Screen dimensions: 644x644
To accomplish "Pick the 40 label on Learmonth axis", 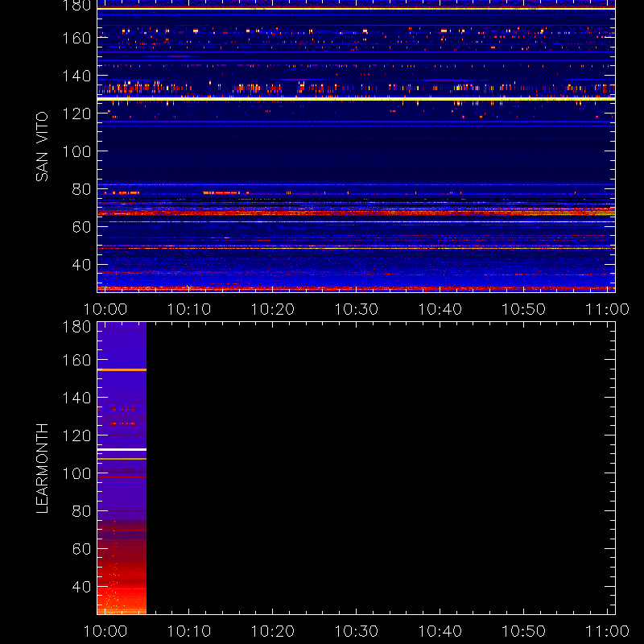I will click(x=81, y=587).
